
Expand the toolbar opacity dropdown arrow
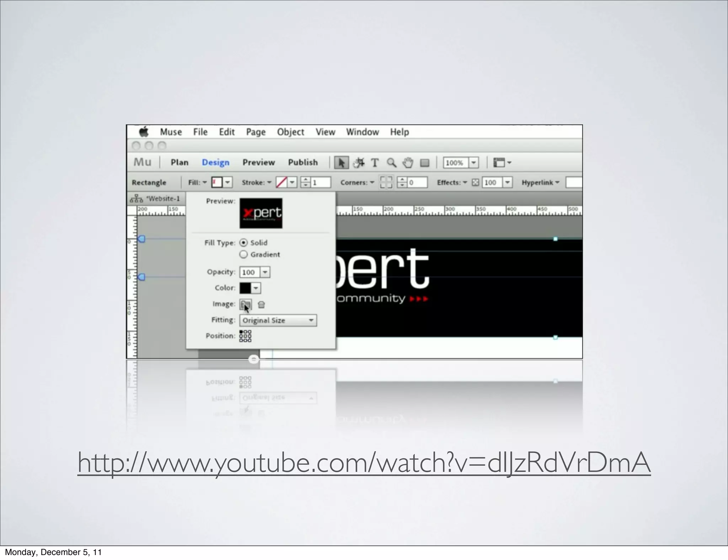tap(508, 182)
